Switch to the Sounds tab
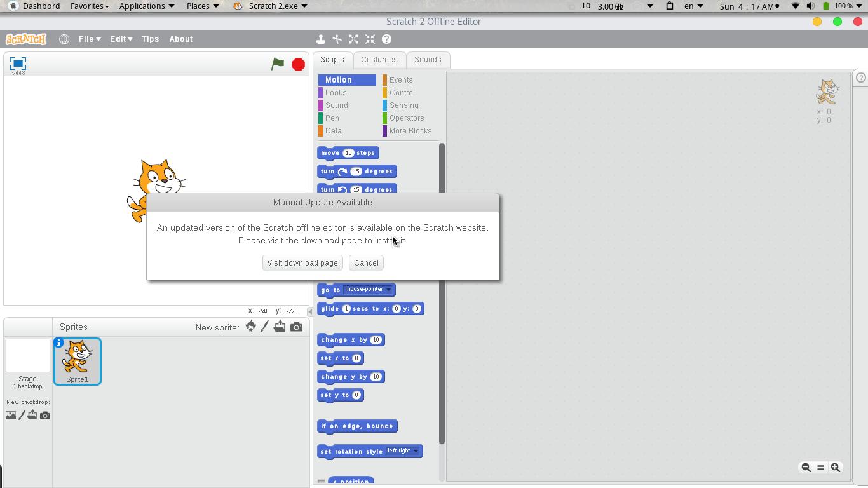Viewport: 868px width, 488px height. [428, 60]
